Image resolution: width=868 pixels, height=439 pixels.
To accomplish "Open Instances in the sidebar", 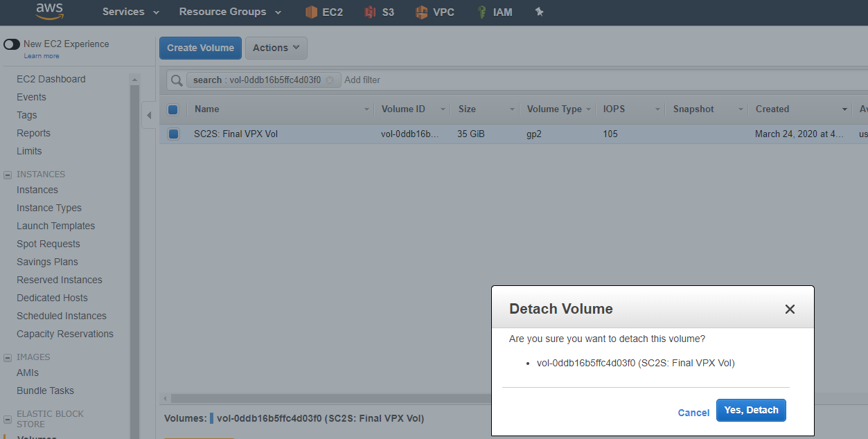I will tap(37, 190).
